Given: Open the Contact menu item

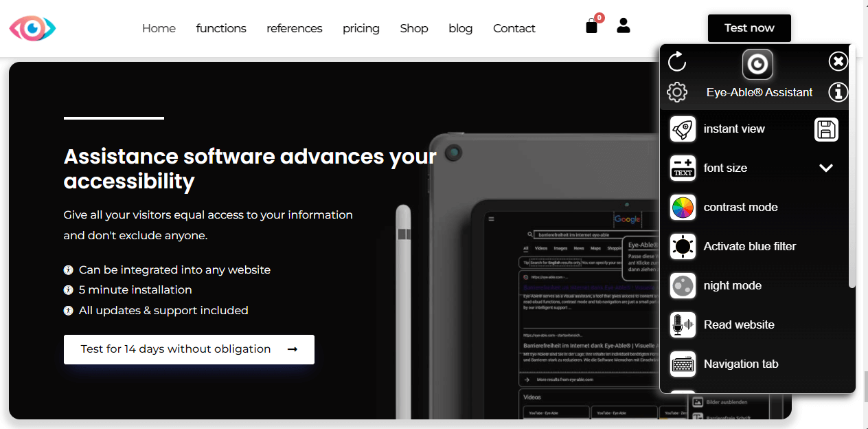Looking at the screenshot, I should coord(514,28).
